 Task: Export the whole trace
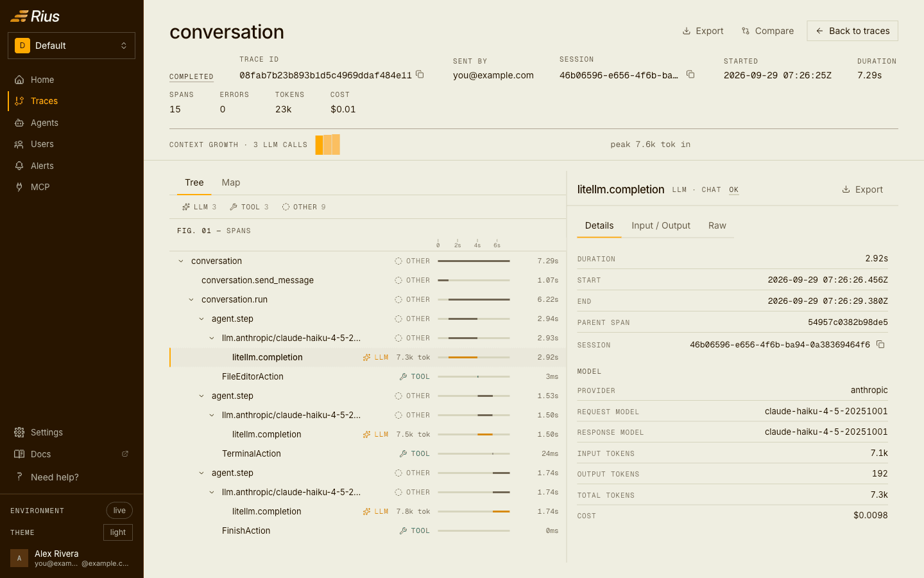(703, 31)
